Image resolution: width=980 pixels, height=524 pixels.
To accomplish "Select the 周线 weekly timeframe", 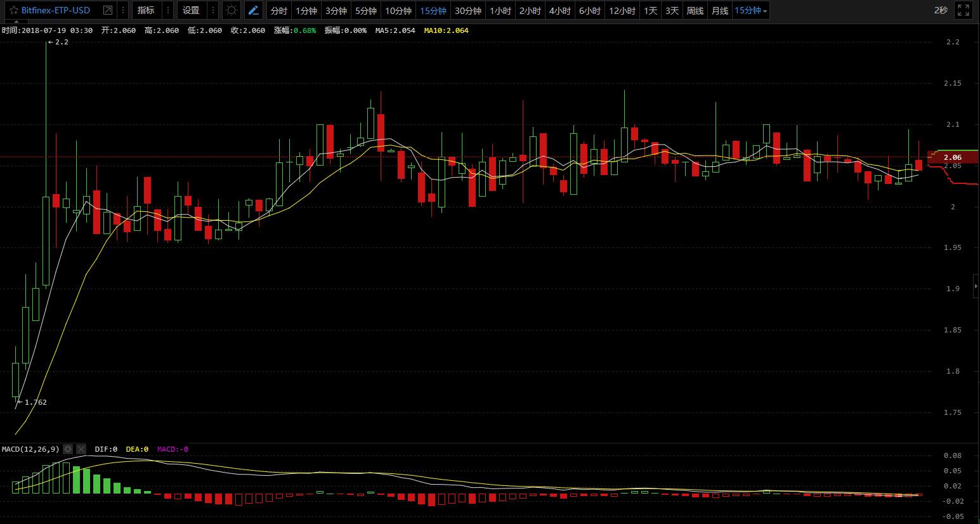I will [x=695, y=11].
